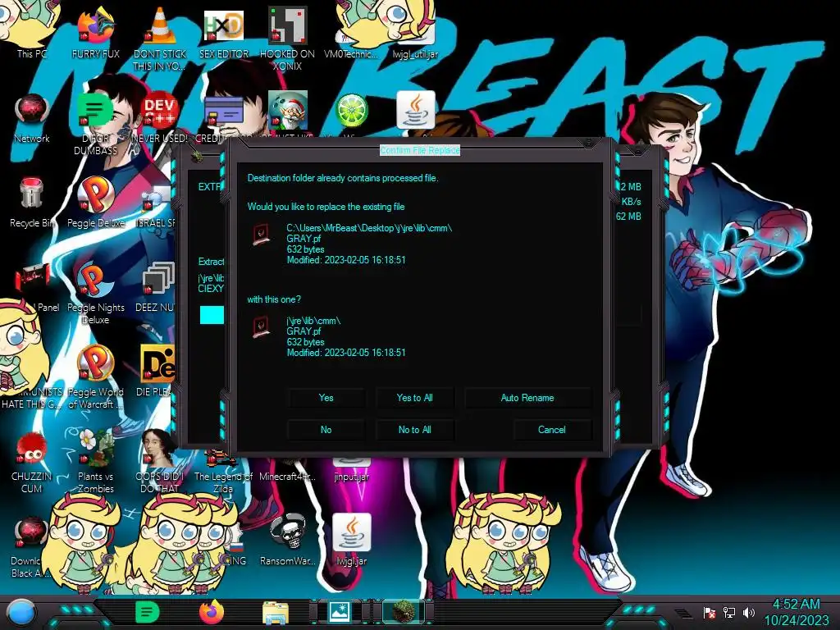Switch to picture viewer taskbar item

point(340,612)
